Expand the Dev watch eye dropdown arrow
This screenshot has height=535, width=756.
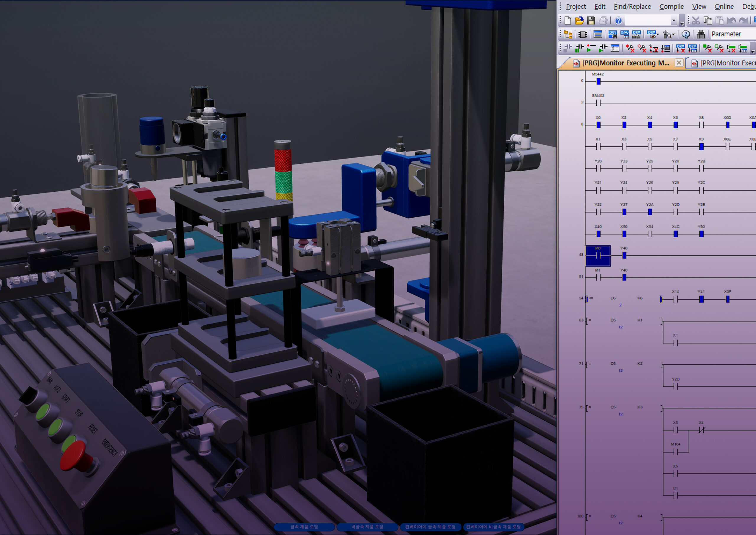[x=657, y=34]
